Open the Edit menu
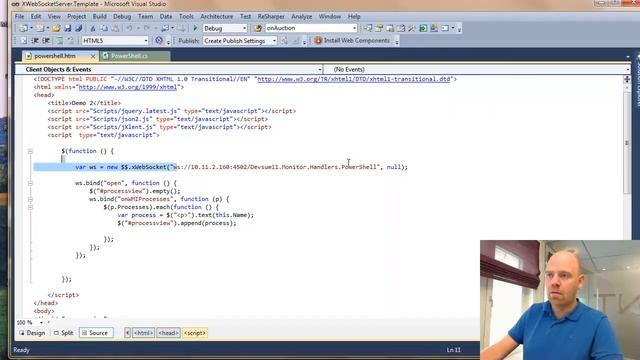Screen dimensions: 640x360 click(36, 16)
